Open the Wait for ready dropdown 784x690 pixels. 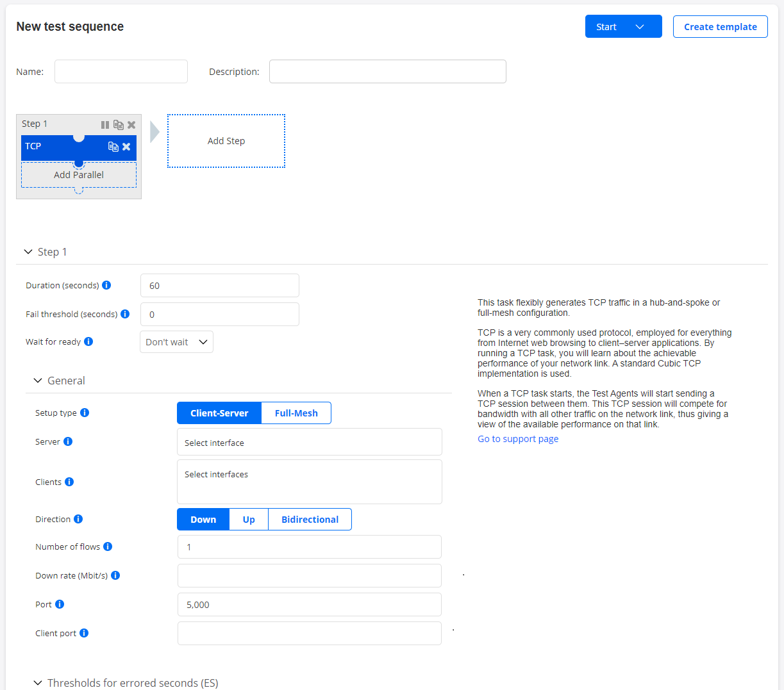(x=176, y=341)
